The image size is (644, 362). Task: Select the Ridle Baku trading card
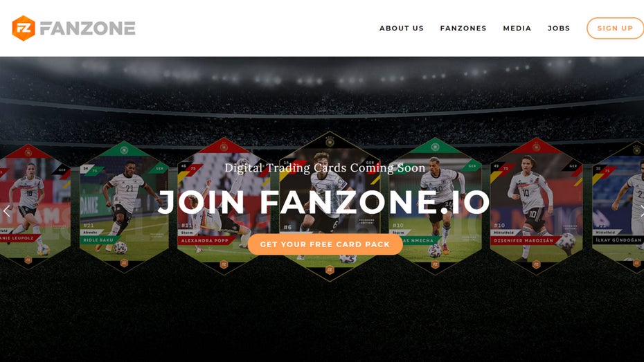point(124,206)
